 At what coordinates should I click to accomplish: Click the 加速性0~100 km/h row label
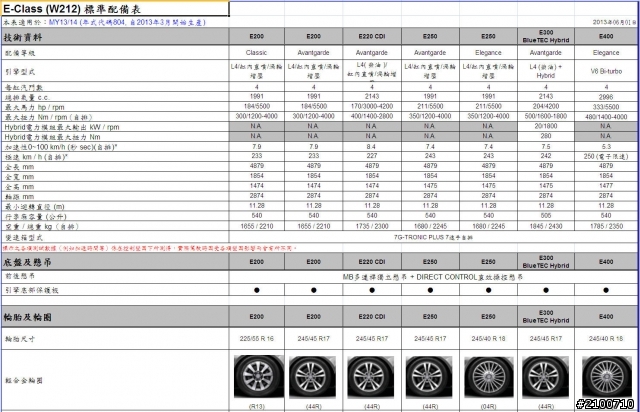pos(61,147)
